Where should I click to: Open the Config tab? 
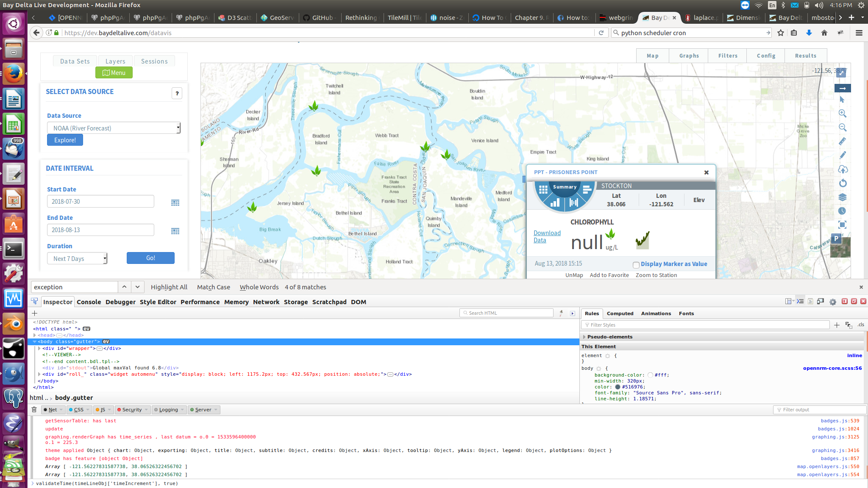point(766,55)
